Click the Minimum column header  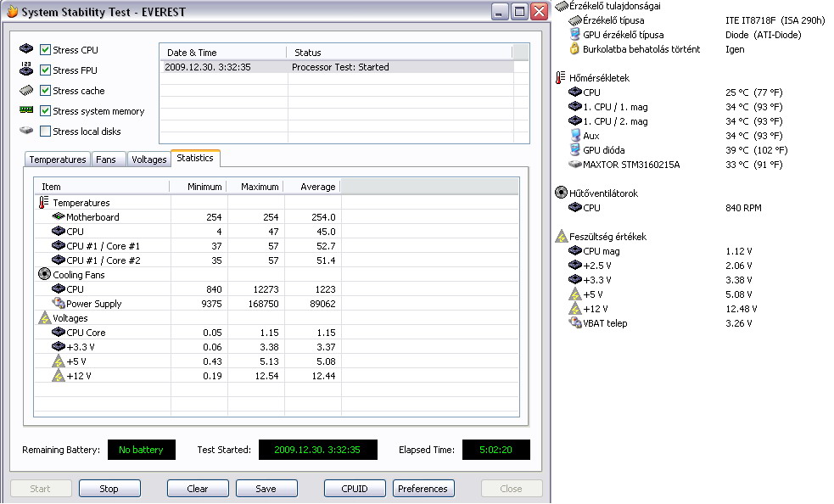click(x=199, y=187)
